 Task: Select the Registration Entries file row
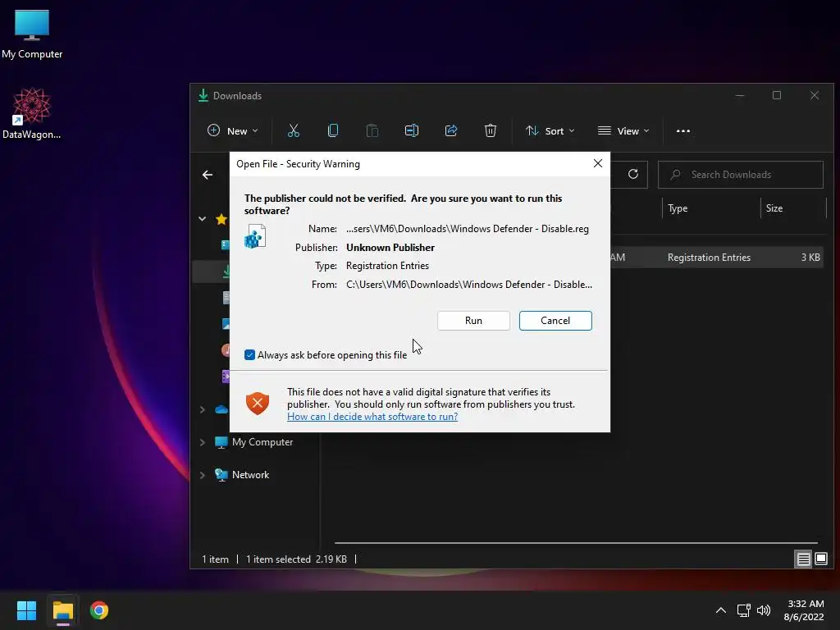coord(716,257)
